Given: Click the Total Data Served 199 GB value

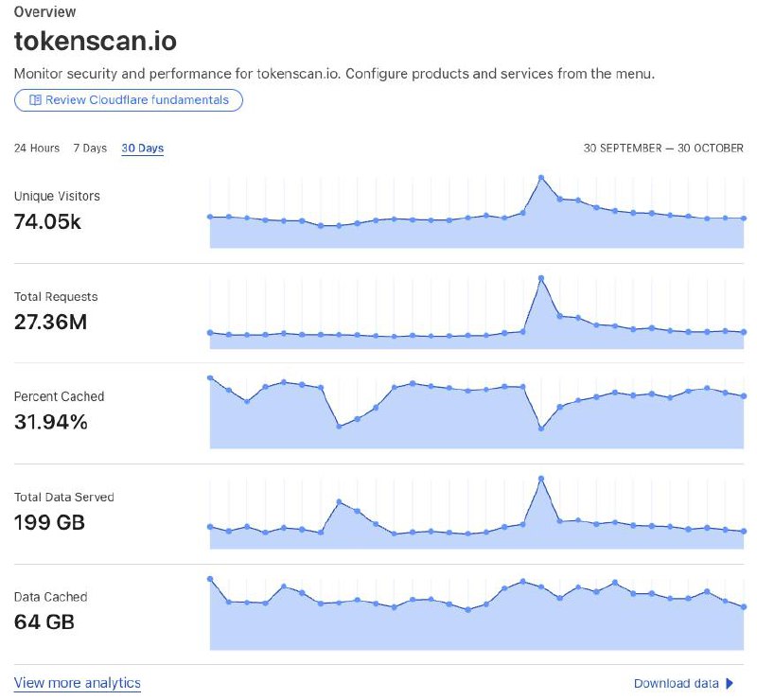Looking at the screenshot, I should pos(49,522).
